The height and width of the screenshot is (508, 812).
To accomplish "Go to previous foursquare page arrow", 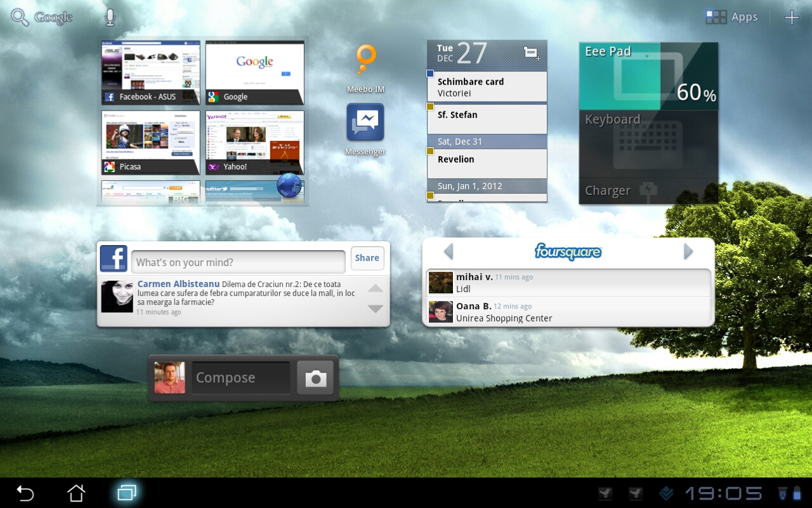I will (449, 252).
